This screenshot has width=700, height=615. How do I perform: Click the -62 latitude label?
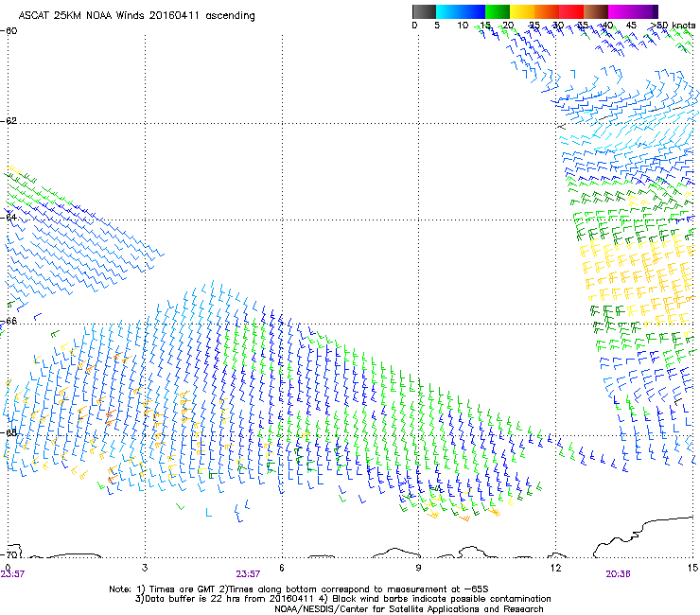click(x=9, y=121)
